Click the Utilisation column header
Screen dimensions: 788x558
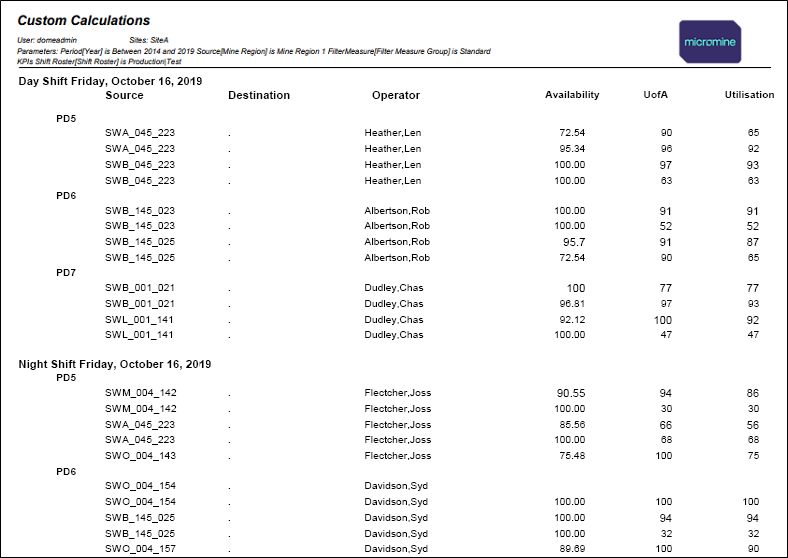(749, 96)
